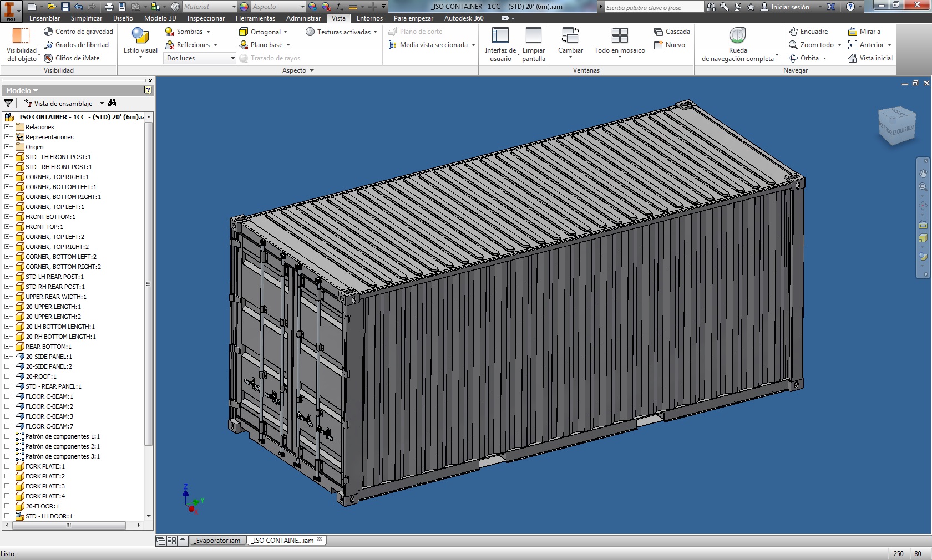The image size is (932, 560).
Task: Click the browser horizontal scrollbar
Action: click(68, 525)
